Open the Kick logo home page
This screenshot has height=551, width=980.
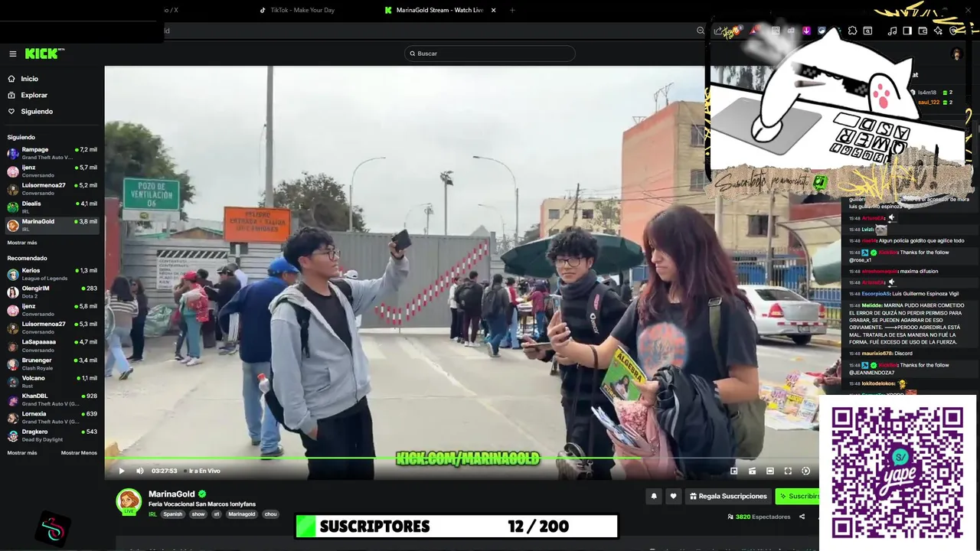click(44, 54)
